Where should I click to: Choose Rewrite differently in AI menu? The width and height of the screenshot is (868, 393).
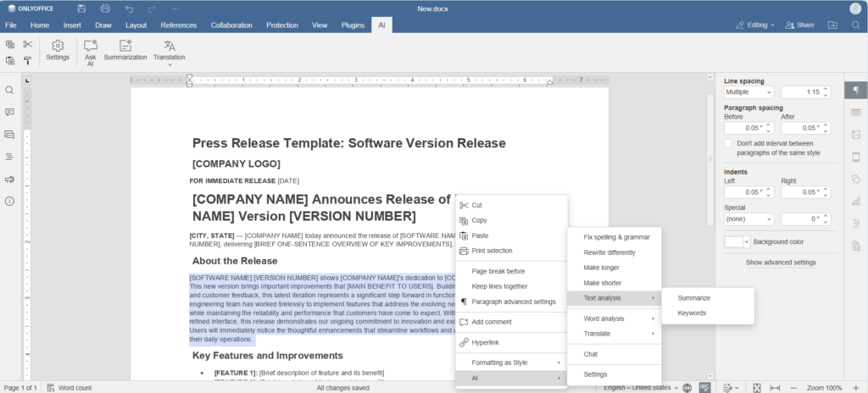(609, 252)
